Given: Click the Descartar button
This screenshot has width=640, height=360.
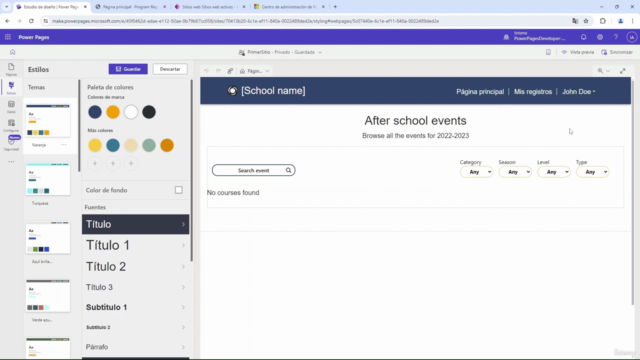Looking at the screenshot, I should pos(170,69).
